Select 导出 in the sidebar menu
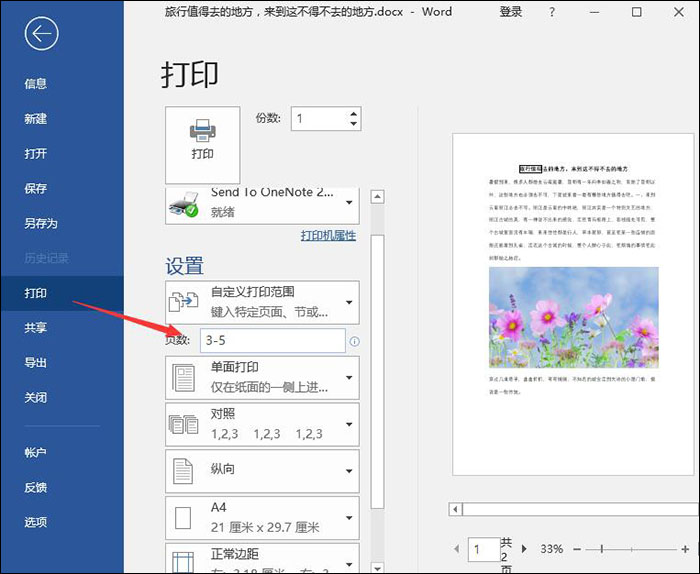 point(36,362)
